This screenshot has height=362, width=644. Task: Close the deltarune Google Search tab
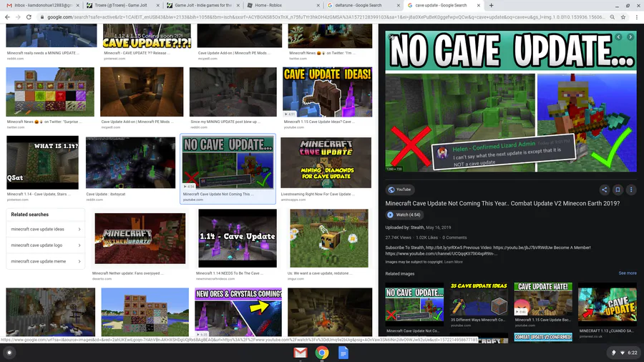click(x=399, y=5)
